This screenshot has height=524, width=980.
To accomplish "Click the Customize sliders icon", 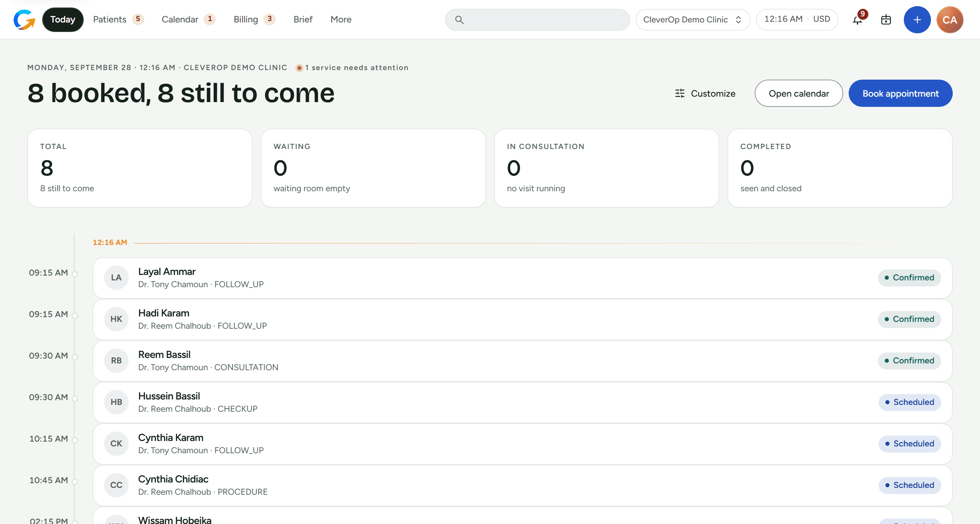I will click(x=680, y=93).
